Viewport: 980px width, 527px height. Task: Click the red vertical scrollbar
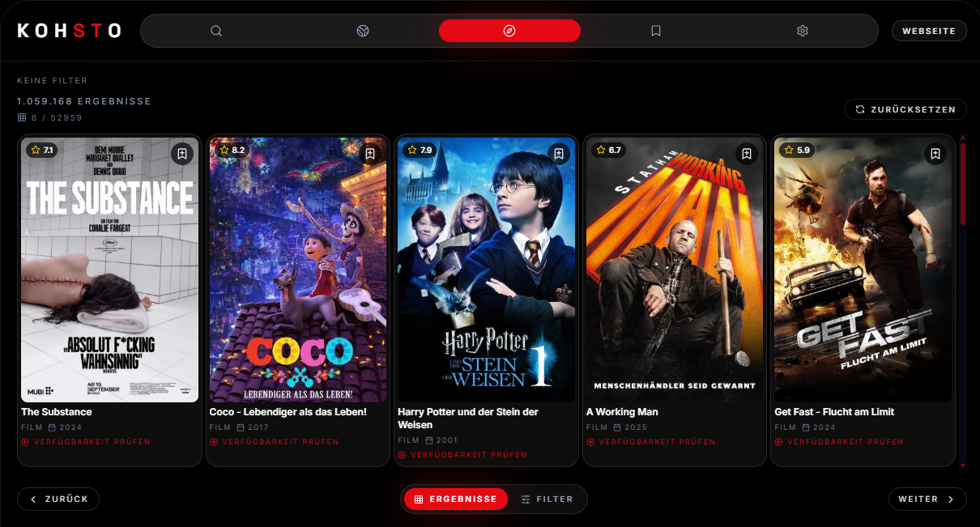click(962, 183)
